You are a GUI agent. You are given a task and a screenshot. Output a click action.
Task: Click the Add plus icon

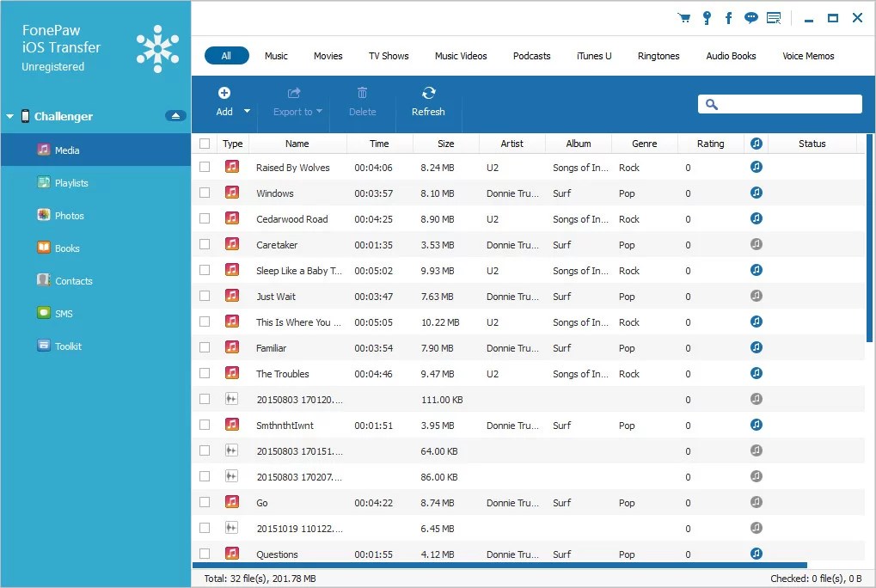click(224, 93)
